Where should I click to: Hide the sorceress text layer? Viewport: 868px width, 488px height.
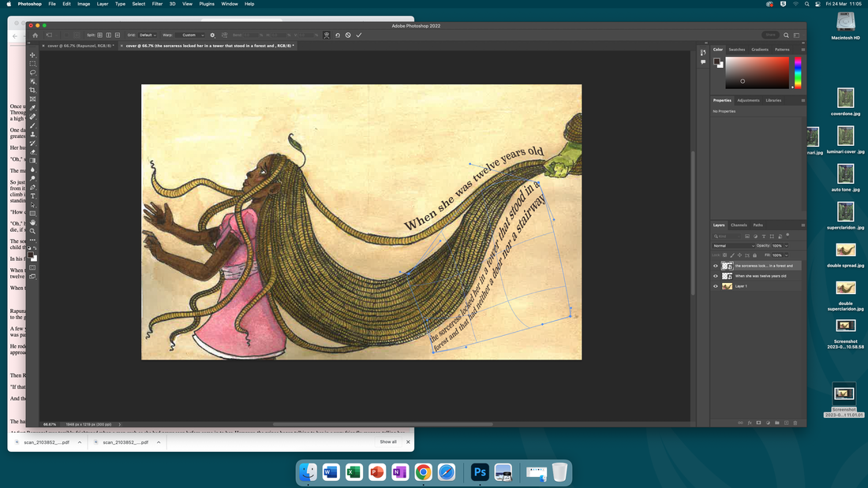pyautogui.click(x=715, y=266)
